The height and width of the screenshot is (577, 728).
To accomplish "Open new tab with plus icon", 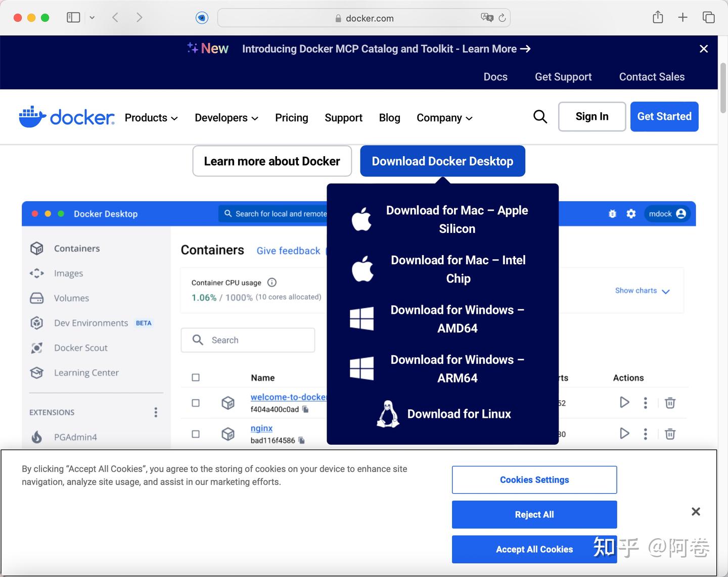I will pos(682,18).
